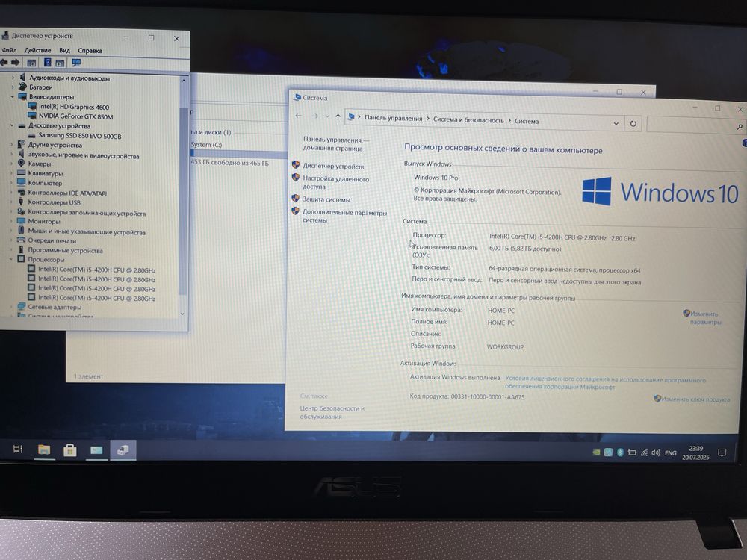Click Панель управления breadcrumb in address bar
Screen dimensions: 747x560
coord(394,118)
